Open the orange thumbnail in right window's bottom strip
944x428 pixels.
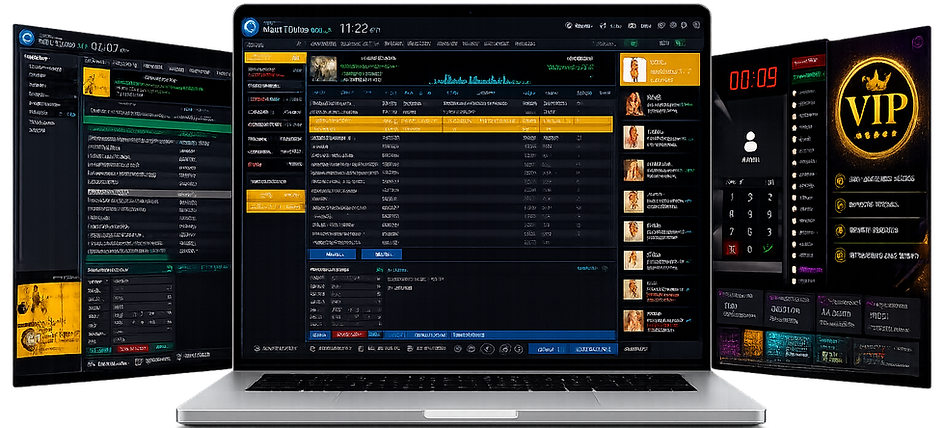point(753,343)
